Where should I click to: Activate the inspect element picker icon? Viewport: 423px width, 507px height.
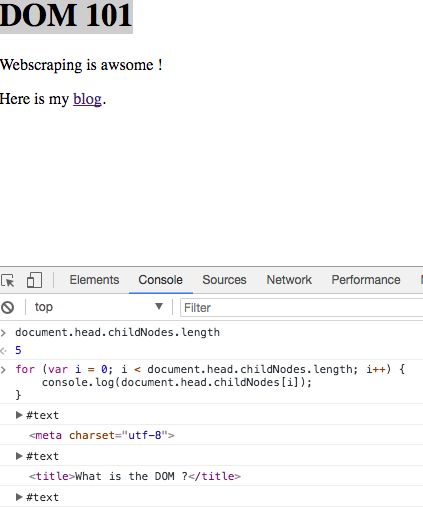pyautogui.click(x=8, y=280)
